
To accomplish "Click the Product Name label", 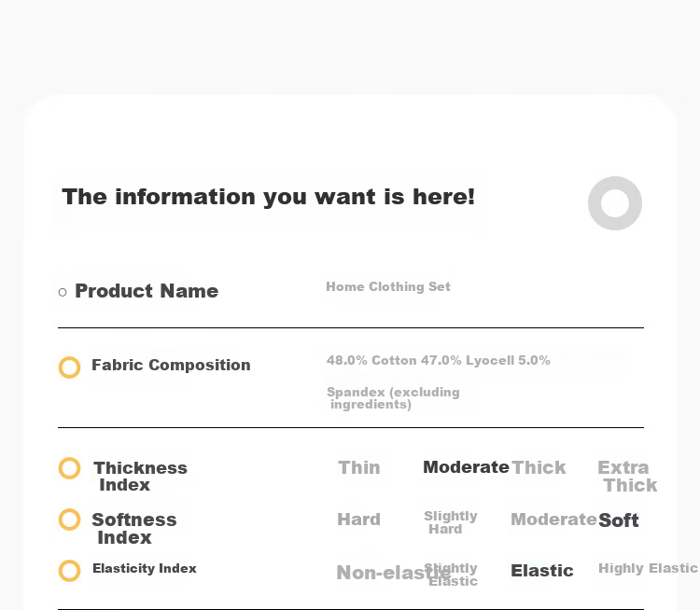I will pos(147,291).
